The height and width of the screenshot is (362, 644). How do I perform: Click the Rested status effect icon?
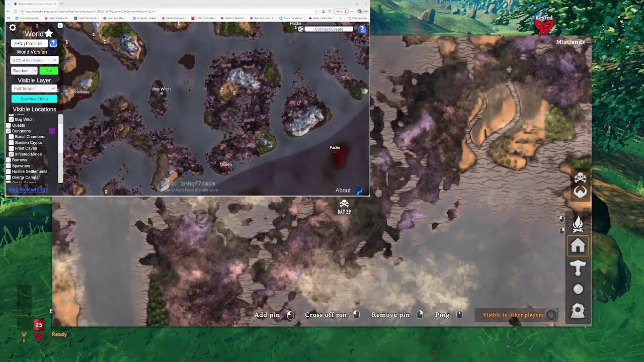[544, 27]
